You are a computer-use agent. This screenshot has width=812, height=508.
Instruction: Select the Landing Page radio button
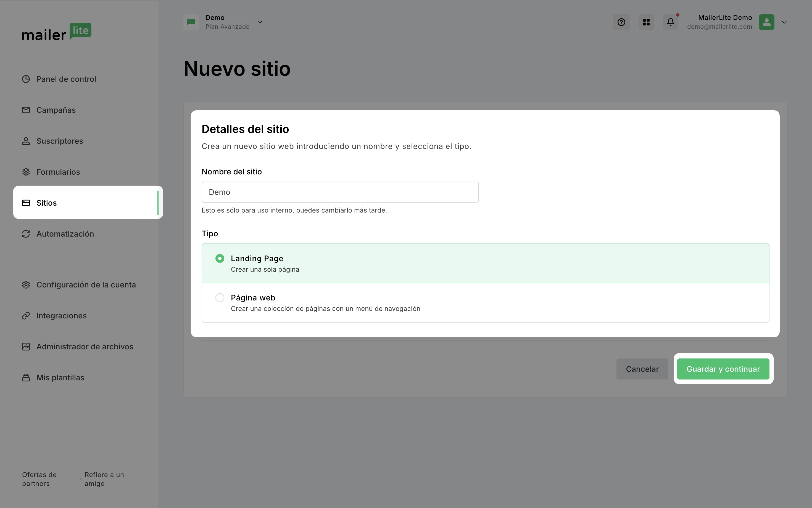pyautogui.click(x=220, y=258)
